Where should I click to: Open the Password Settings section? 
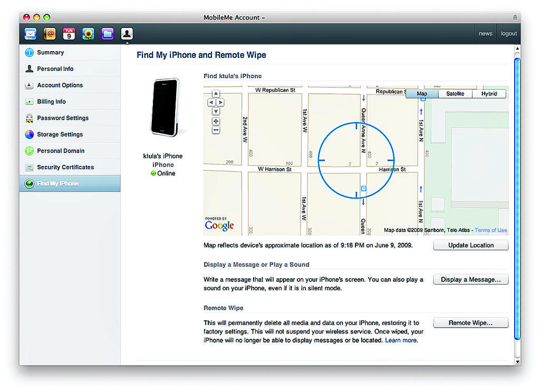point(70,118)
